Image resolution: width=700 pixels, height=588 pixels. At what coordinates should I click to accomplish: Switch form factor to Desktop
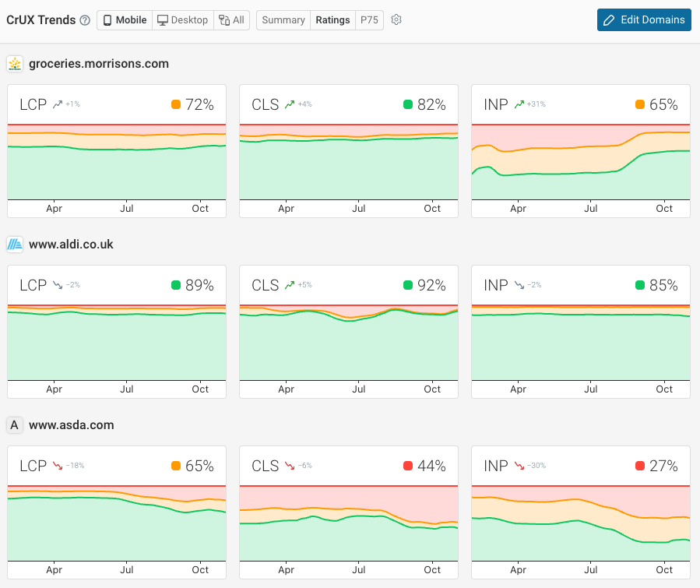click(x=182, y=19)
